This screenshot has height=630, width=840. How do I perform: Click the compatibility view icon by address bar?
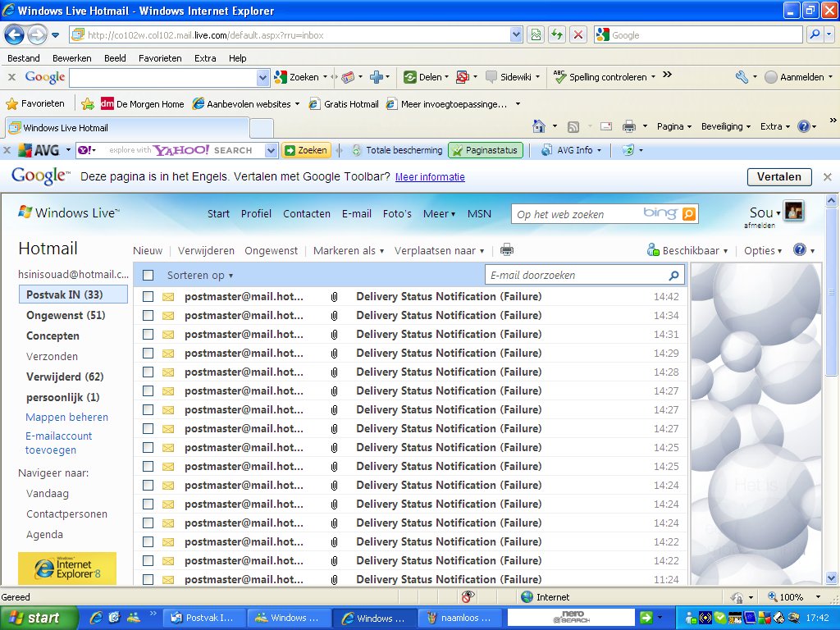click(x=536, y=34)
